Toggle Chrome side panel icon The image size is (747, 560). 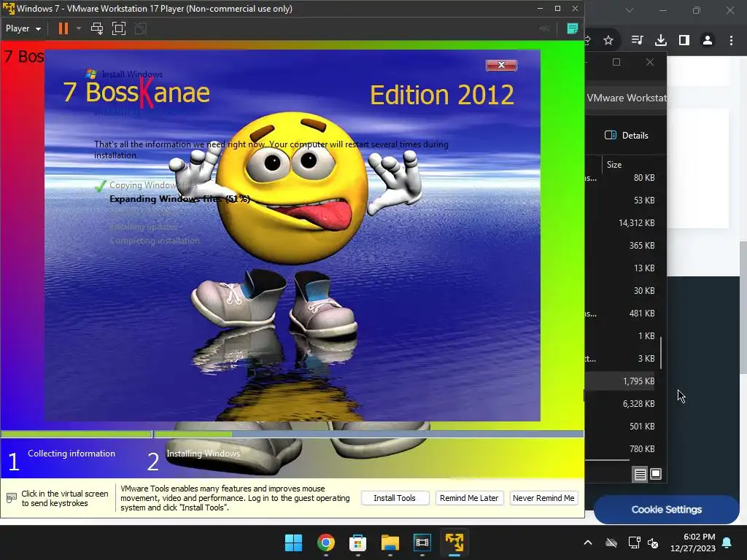click(x=684, y=41)
